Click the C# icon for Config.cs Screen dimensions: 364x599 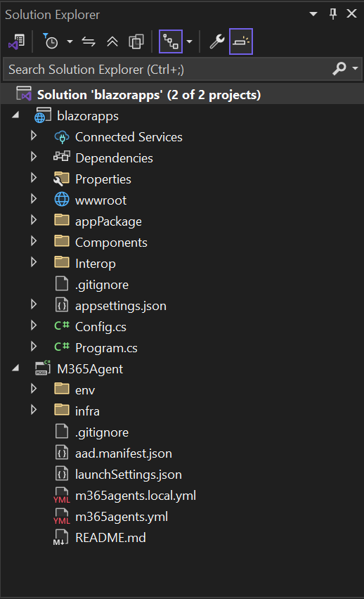click(62, 326)
